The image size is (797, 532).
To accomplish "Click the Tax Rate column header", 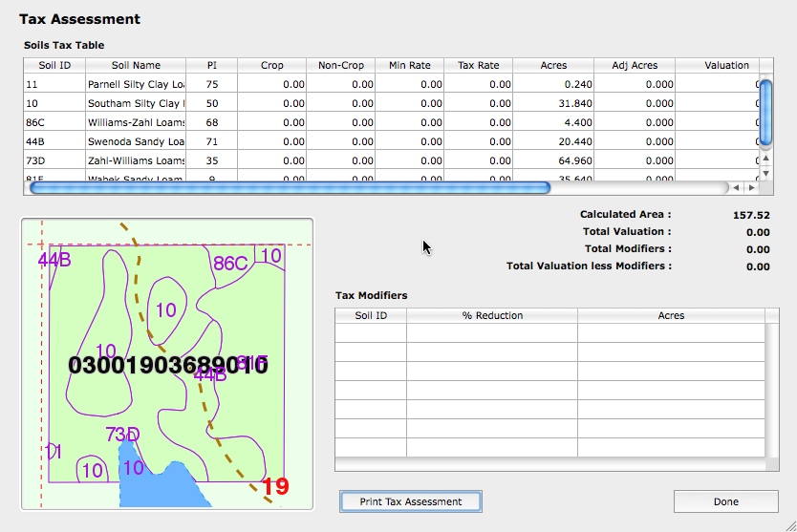I will (479, 65).
